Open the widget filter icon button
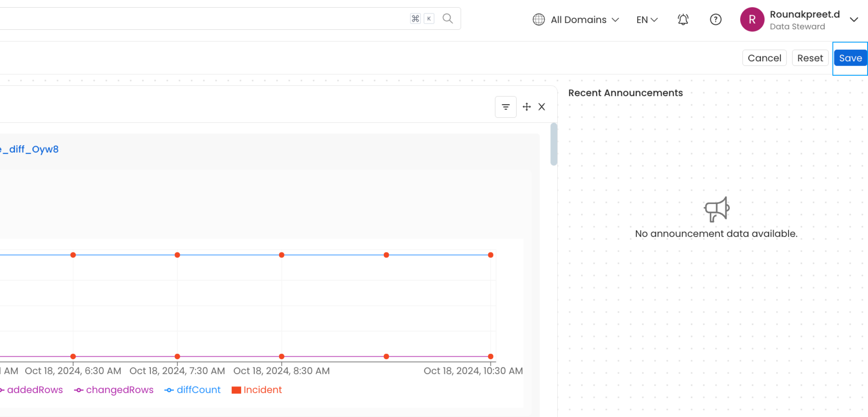This screenshot has width=868, height=417. point(505,107)
